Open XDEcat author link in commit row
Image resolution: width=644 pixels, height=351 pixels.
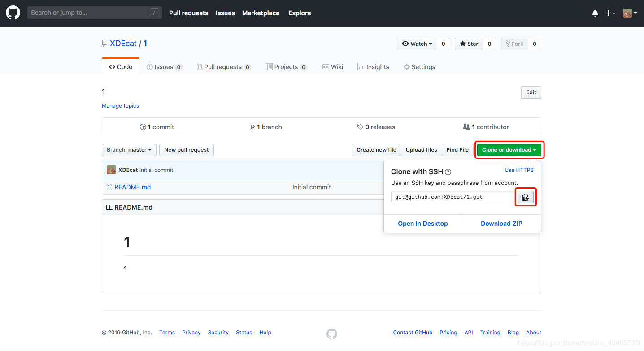coord(128,170)
